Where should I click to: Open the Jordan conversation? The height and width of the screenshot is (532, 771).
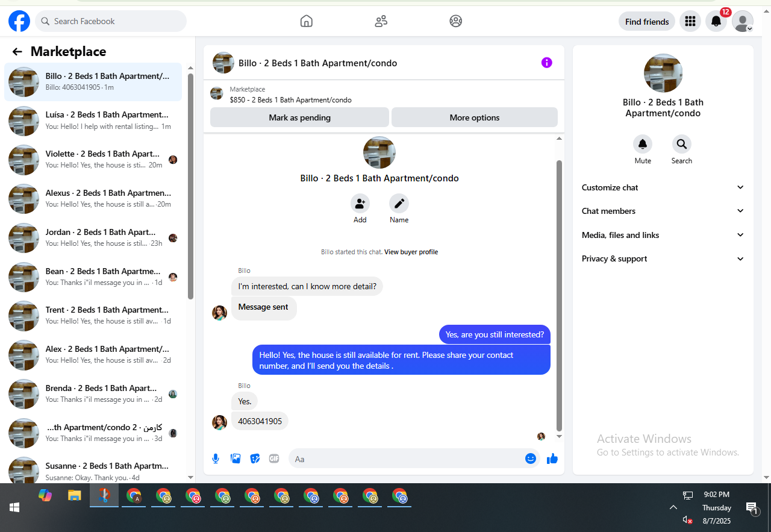click(93, 238)
